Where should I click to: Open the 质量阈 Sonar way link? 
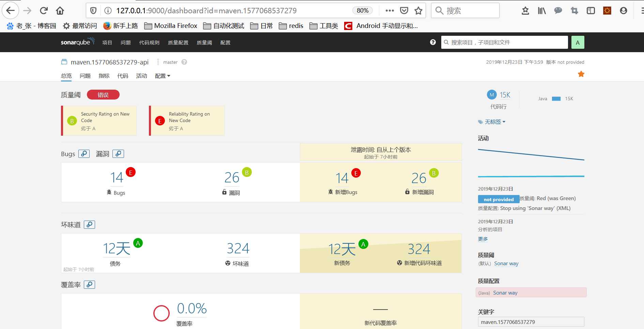(506, 264)
